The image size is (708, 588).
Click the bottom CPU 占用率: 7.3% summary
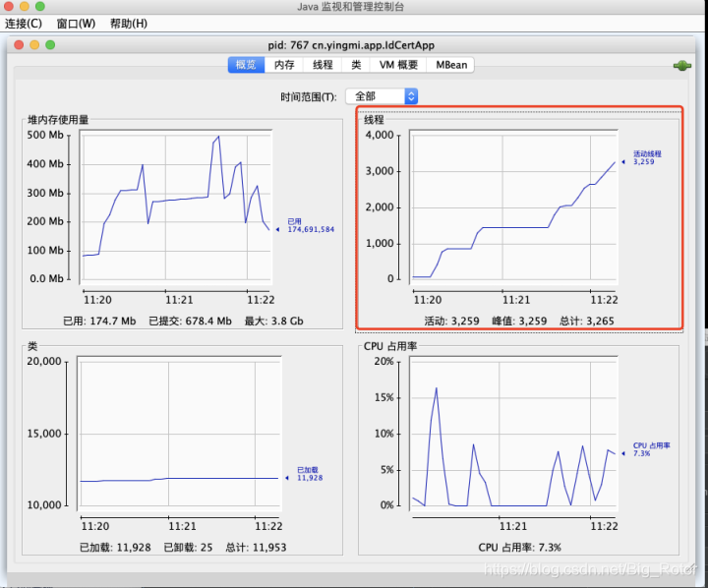point(520,548)
